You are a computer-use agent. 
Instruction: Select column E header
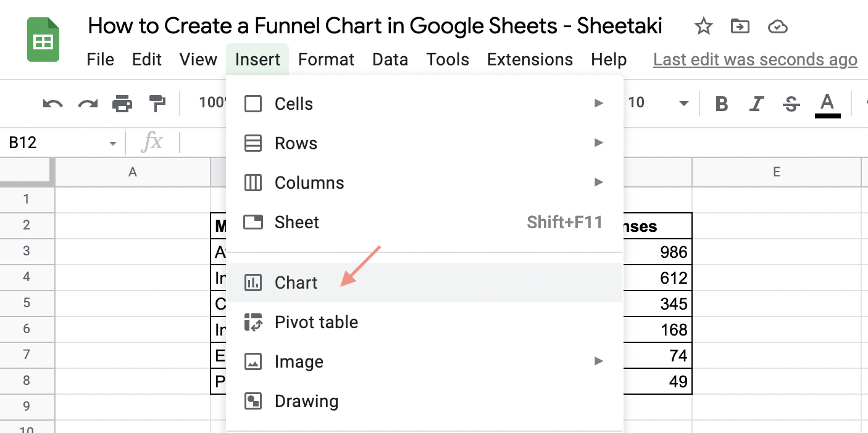(776, 173)
